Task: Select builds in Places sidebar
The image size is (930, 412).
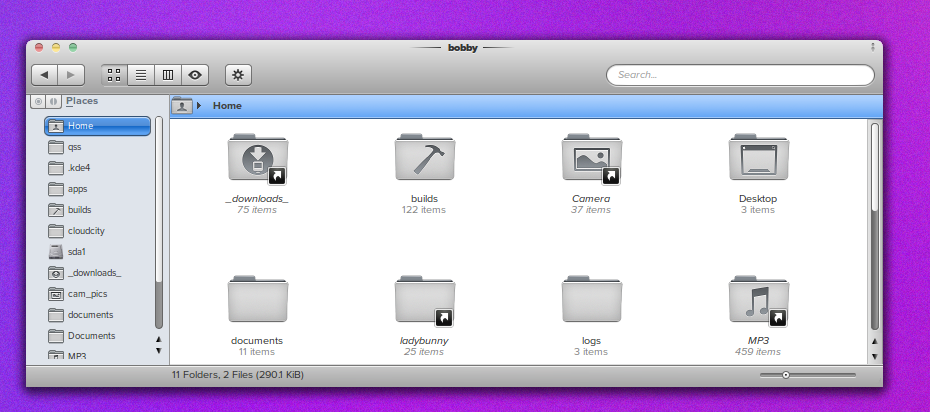Action: tap(98, 210)
